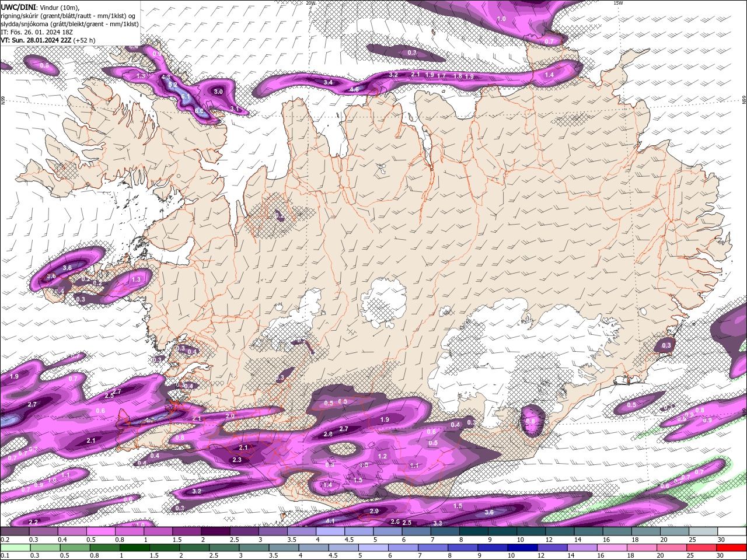This screenshot has height=560, width=747.
Task: Pick the dusky purple swatch labeled 0.2
Action: (x=15, y=531)
